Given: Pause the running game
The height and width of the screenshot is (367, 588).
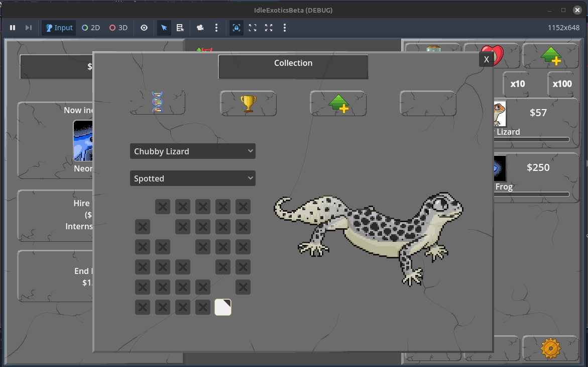Looking at the screenshot, I should (13, 28).
